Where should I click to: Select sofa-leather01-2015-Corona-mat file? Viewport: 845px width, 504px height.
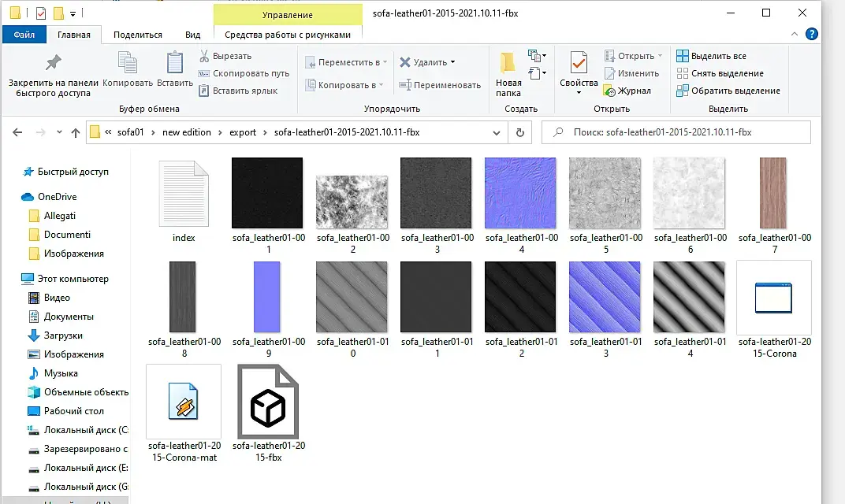click(184, 413)
